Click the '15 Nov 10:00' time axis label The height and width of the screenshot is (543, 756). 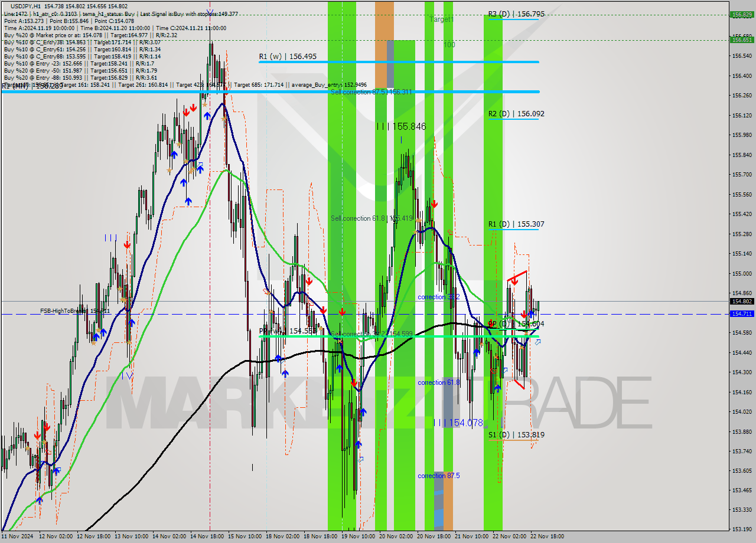(245, 537)
